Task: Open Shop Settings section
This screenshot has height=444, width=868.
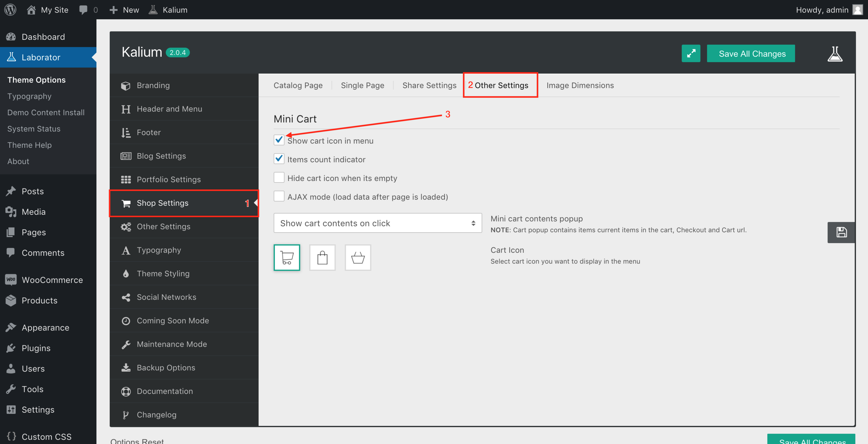Action: tap(184, 203)
